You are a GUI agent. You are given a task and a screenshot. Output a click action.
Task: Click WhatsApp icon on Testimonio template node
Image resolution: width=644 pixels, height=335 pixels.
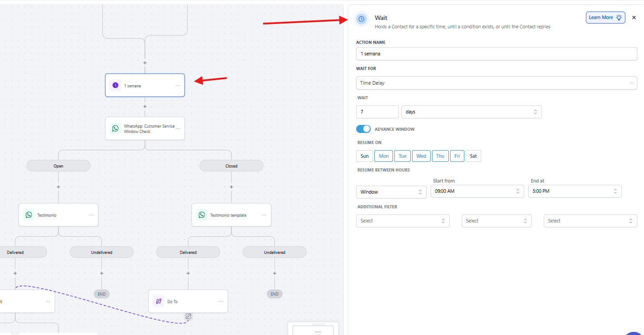coord(202,215)
